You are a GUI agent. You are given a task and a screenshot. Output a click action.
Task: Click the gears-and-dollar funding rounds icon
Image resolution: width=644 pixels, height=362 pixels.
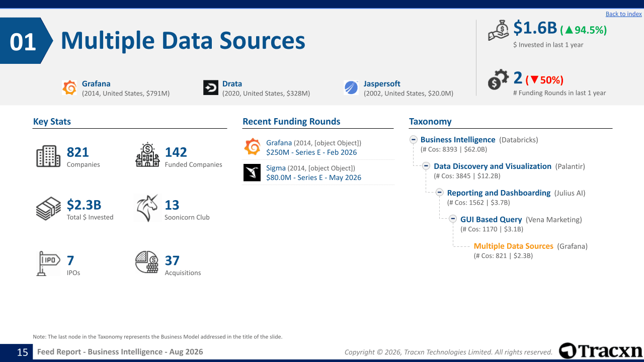point(498,80)
